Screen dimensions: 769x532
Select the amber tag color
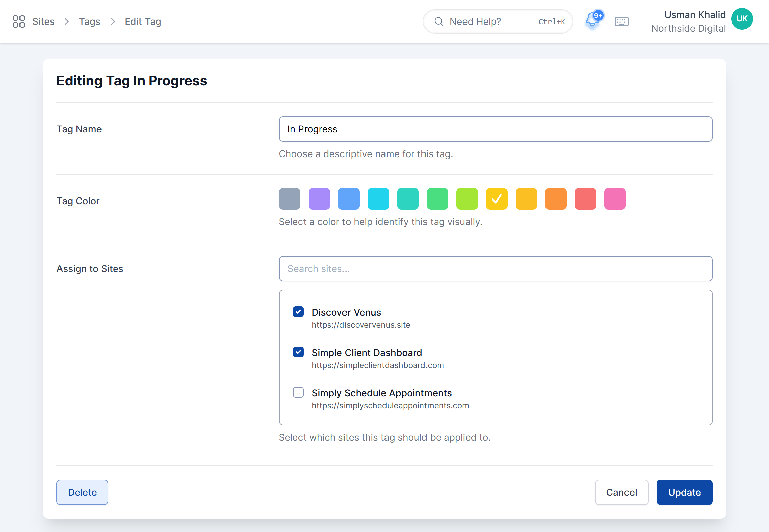click(526, 199)
